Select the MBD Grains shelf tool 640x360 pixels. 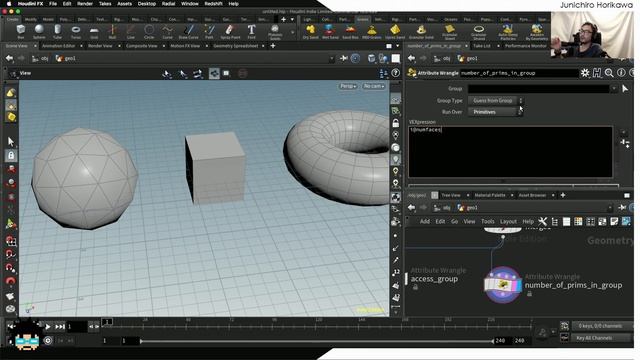[x=371, y=31]
